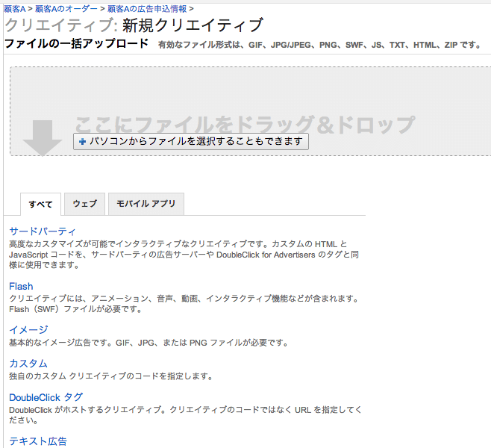Click the ファイルの一括アップロード section title
The width and height of the screenshot is (491, 448).
click(76, 43)
